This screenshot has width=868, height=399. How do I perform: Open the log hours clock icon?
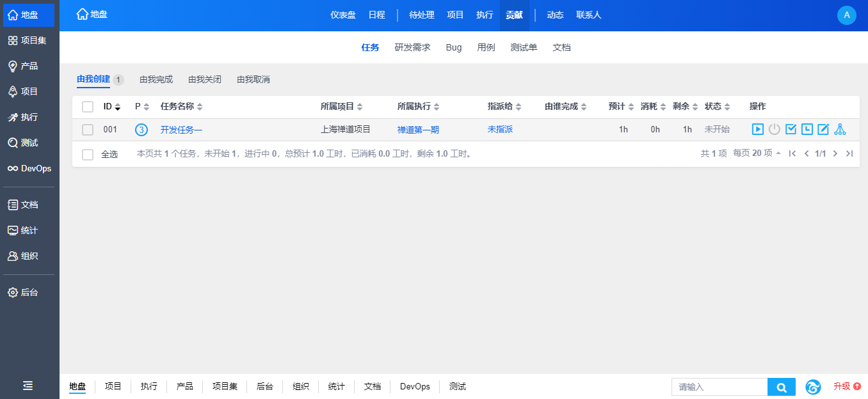click(x=807, y=130)
